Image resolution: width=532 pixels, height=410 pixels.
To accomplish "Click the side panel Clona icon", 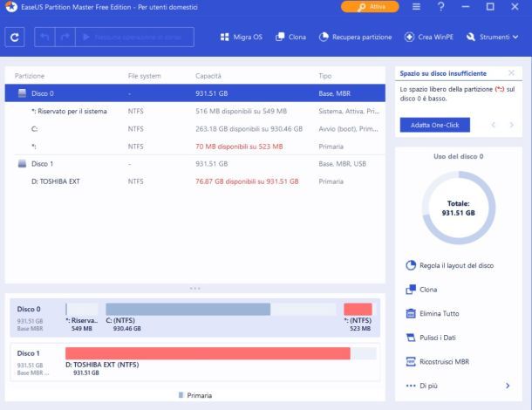I will click(411, 290).
